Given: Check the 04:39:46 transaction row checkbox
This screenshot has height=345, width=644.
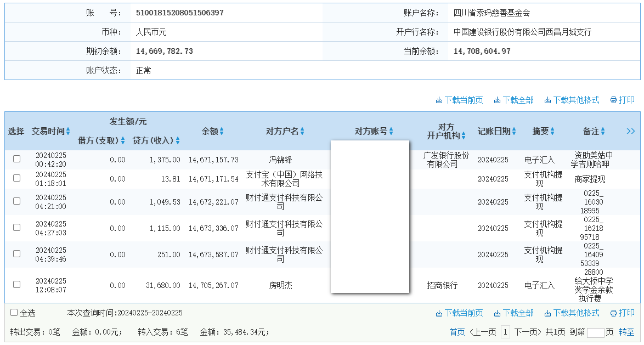Looking at the screenshot, I should pyautogui.click(x=17, y=253).
